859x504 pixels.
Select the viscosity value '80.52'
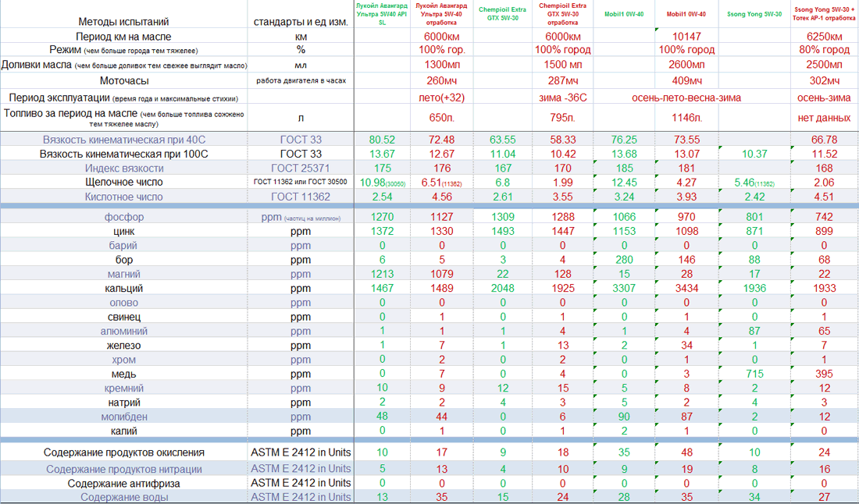382,140
